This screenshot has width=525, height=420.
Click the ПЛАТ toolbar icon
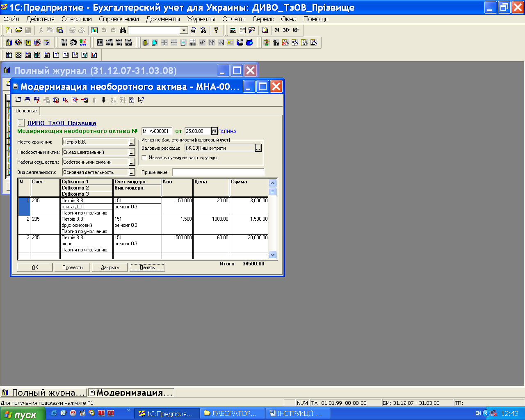[x=128, y=42]
